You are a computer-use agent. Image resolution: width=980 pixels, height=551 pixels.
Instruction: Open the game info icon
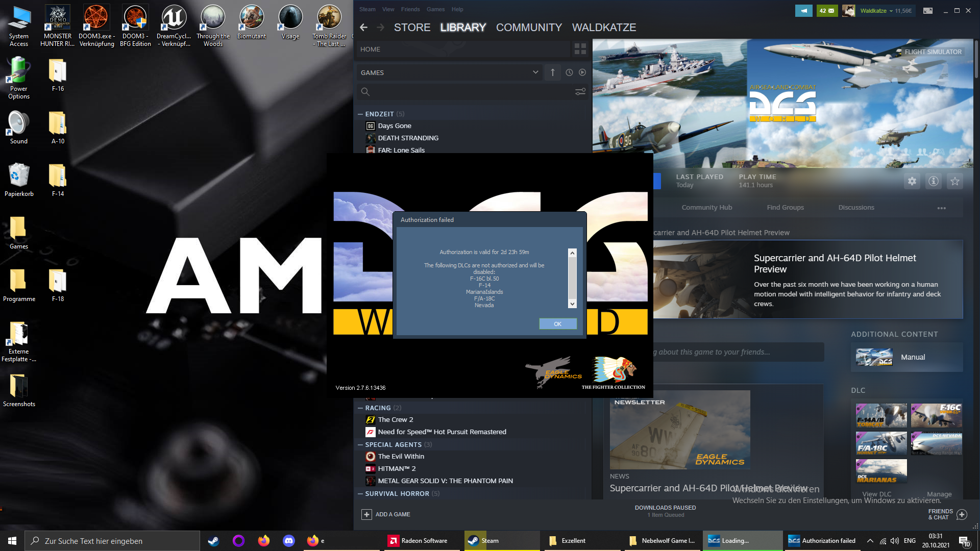934,181
